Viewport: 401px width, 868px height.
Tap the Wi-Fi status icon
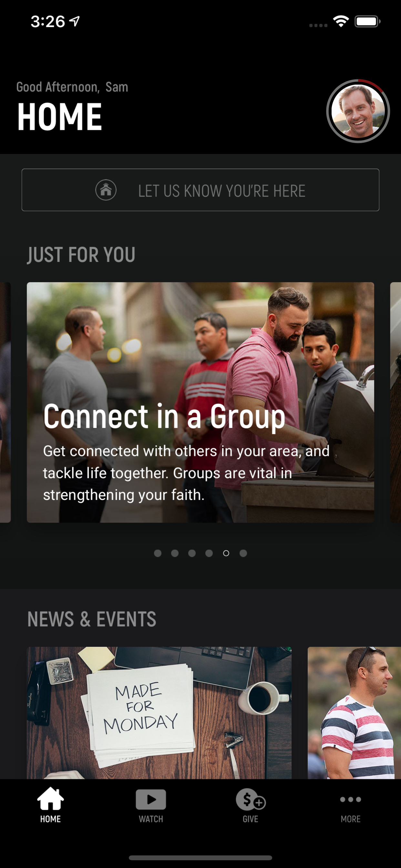point(341,22)
